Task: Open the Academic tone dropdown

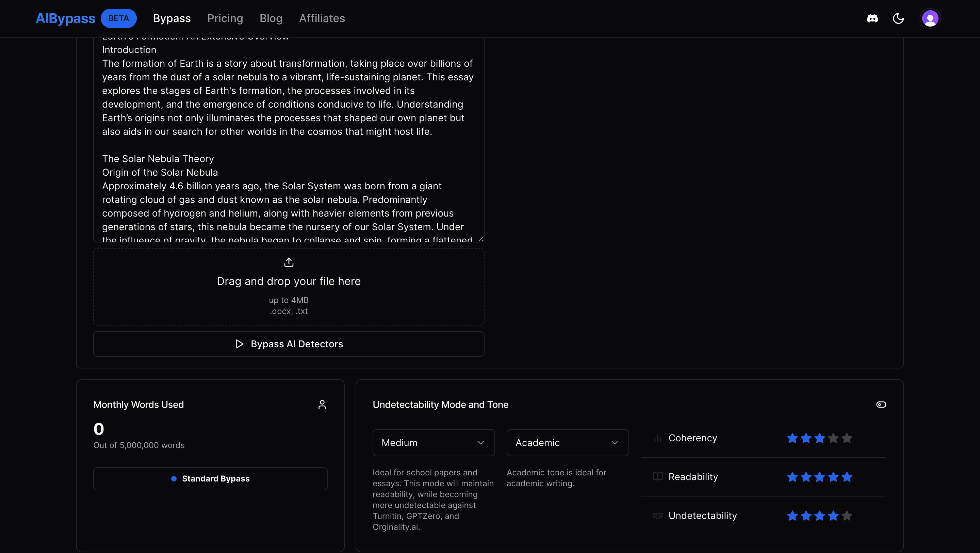Action: (x=567, y=443)
